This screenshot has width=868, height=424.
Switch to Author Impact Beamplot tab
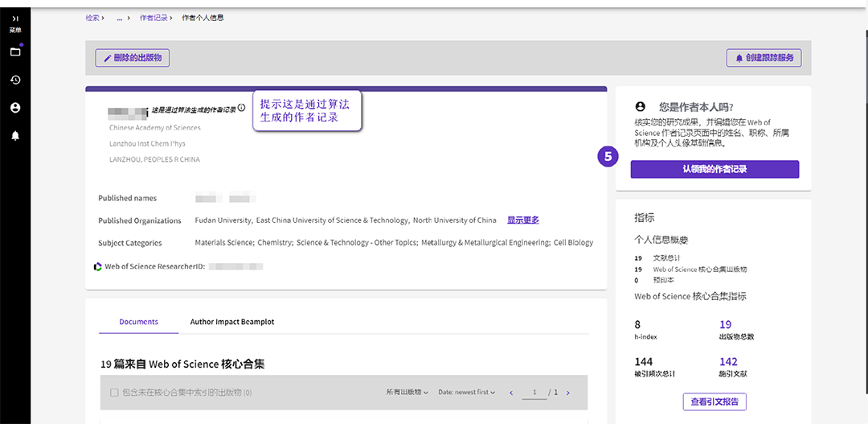pos(232,322)
